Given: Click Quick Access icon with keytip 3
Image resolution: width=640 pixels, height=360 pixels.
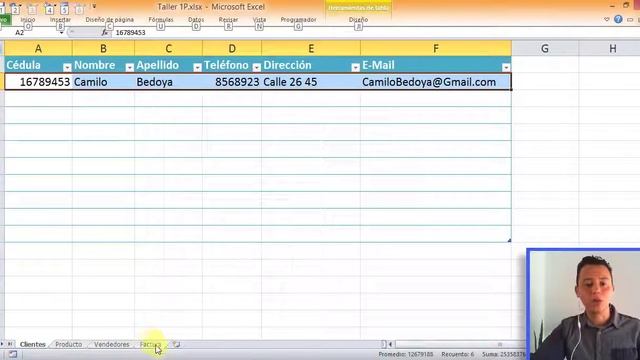Looking at the screenshot, I should tap(33, 9).
